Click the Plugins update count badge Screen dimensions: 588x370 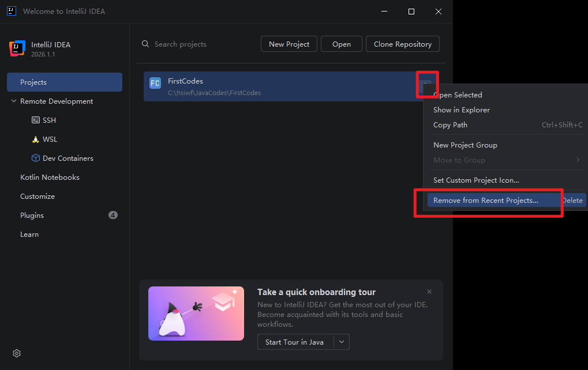[113, 215]
